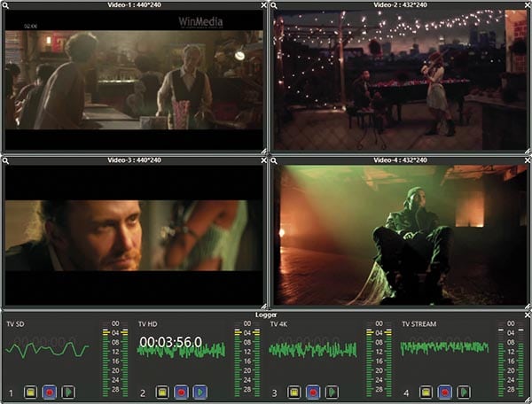
Task: Toggle record on channel 2 TV HD
Action: [x=181, y=392]
